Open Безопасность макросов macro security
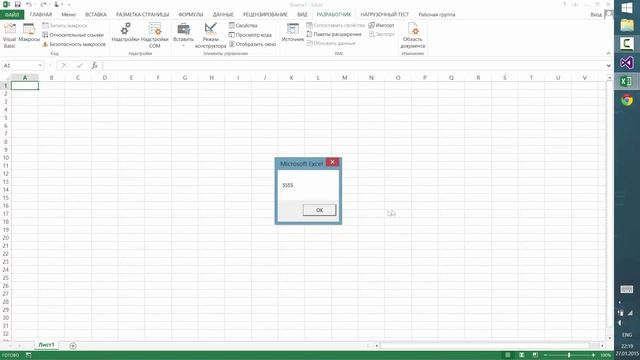This screenshot has height=360, width=640. [74, 44]
